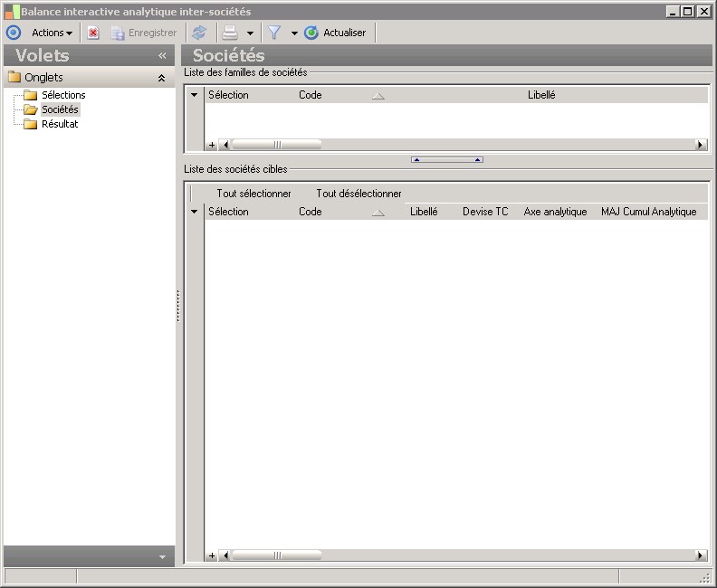Screen dimensions: 717x588
Task: Click the Actualiser refresh button
Action: (336, 33)
